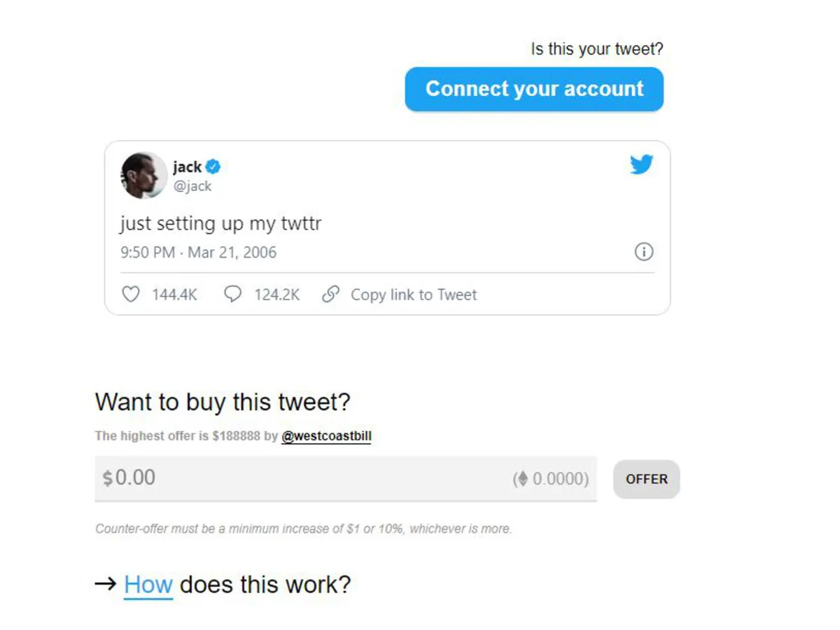840x630 pixels.
Task: Click the verified badge next to jack
Action: coord(213,167)
